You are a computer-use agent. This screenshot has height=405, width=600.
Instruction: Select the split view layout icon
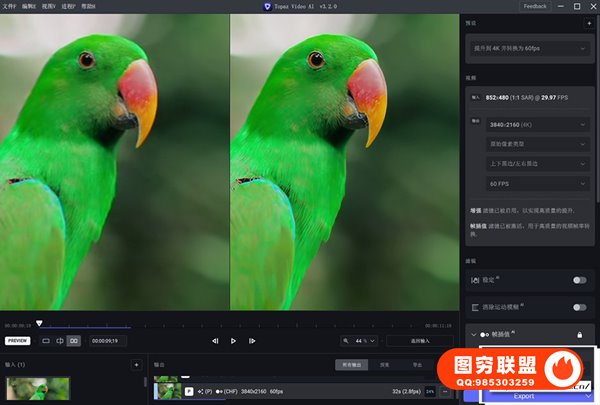(x=59, y=341)
